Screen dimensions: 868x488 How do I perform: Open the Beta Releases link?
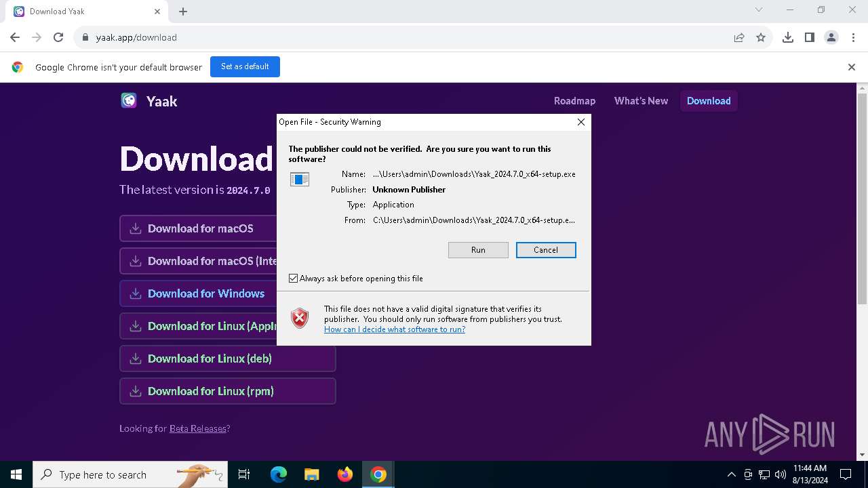pos(198,428)
